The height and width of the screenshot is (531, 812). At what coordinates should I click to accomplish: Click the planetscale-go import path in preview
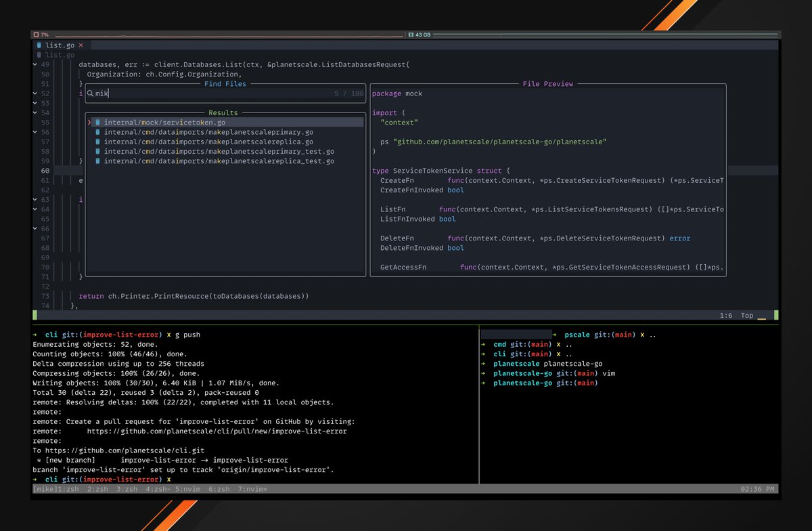[x=499, y=142]
